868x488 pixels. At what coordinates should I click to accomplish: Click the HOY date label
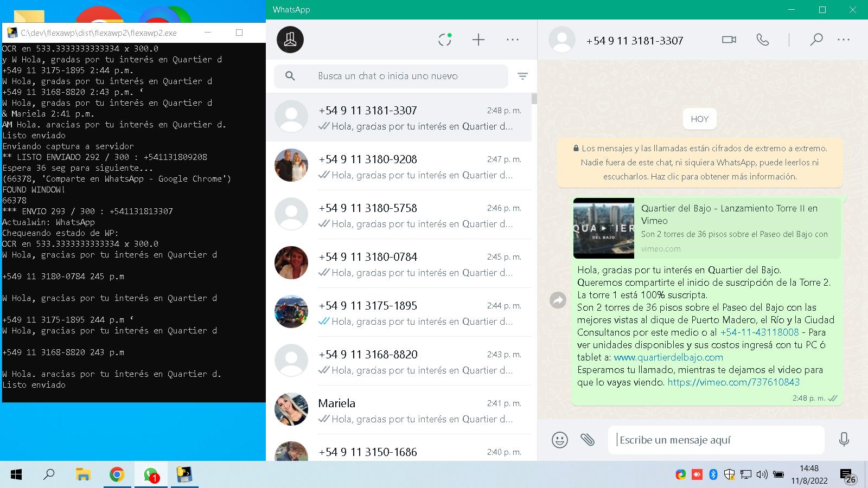(700, 119)
